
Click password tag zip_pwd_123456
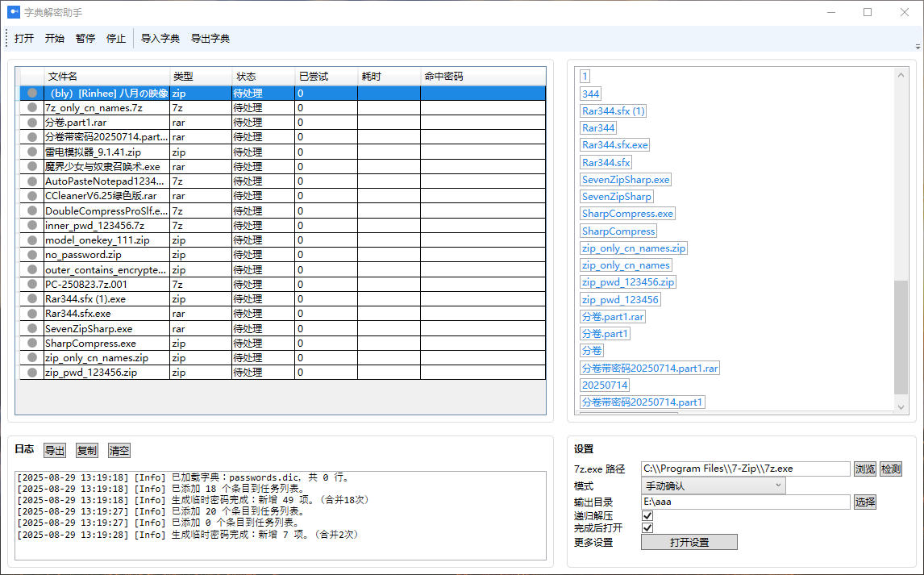(621, 300)
